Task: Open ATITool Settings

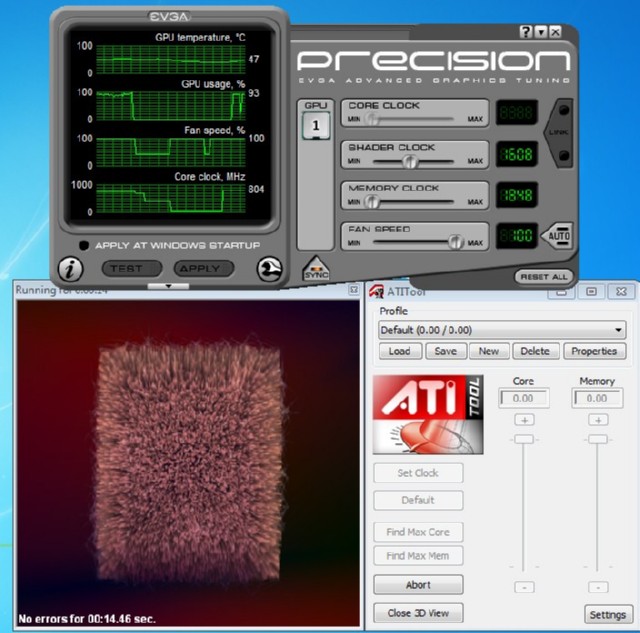Action: point(608,615)
